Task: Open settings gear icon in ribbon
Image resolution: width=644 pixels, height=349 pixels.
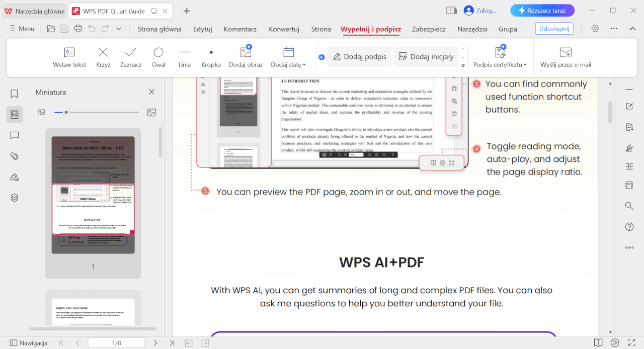Action: pos(595,29)
